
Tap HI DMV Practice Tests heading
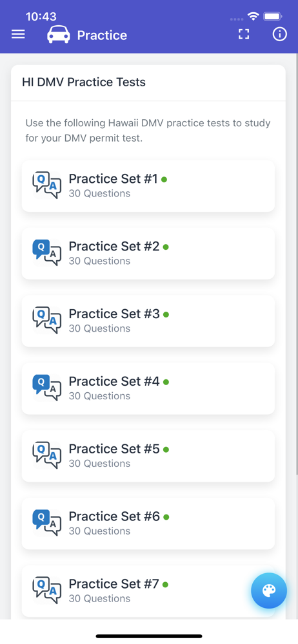pos(84,82)
